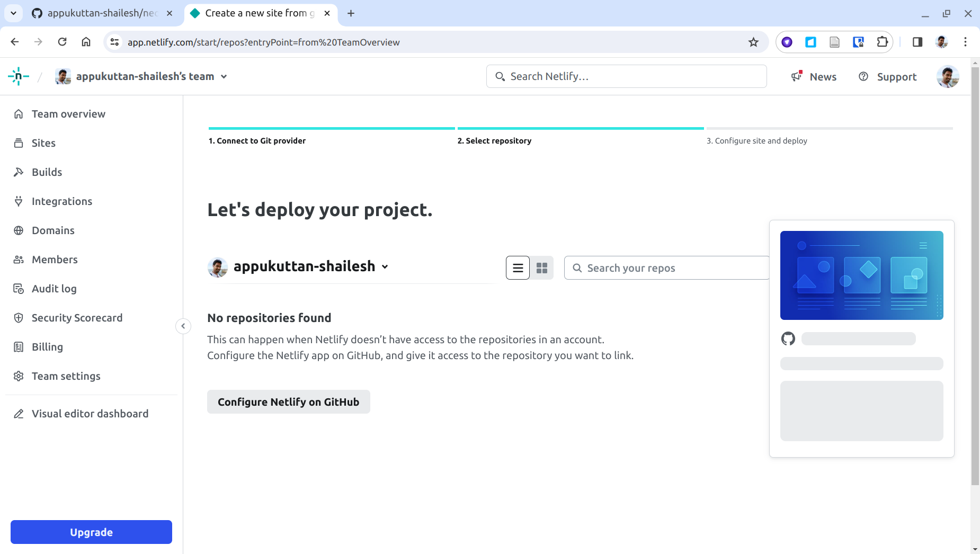
Task: Select Builds from the sidebar
Action: pyautogui.click(x=47, y=172)
